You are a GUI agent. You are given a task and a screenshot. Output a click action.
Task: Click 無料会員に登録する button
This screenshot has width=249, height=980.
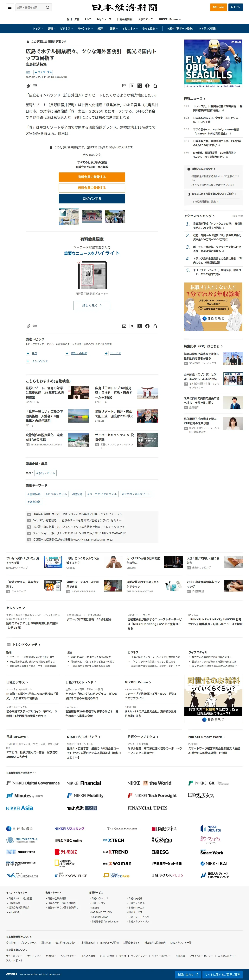[x=92, y=188]
